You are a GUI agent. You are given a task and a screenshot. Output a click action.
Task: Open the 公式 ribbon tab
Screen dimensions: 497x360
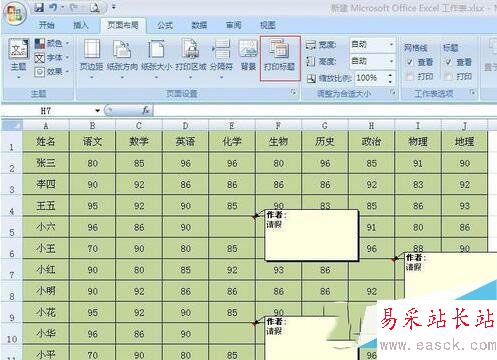pos(165,25)
